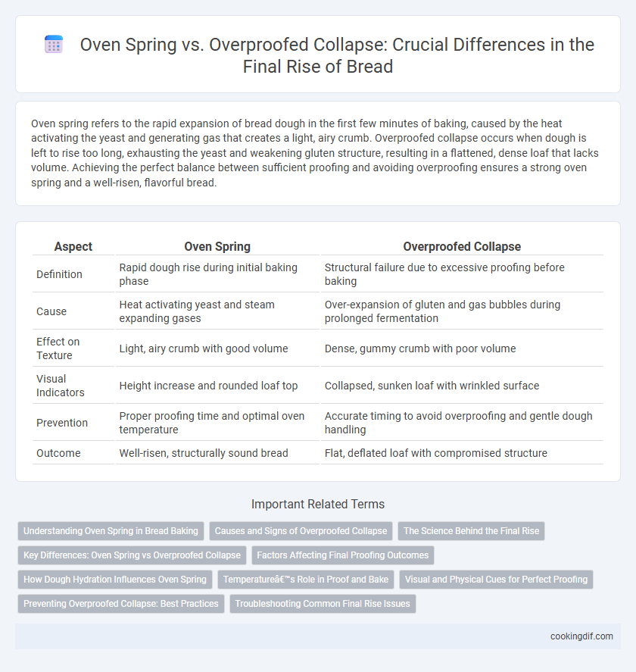The image size is (636, 672).
Task: Open Visual and Physical Cues for Perfect Proofing
Action: coord(496,580)
